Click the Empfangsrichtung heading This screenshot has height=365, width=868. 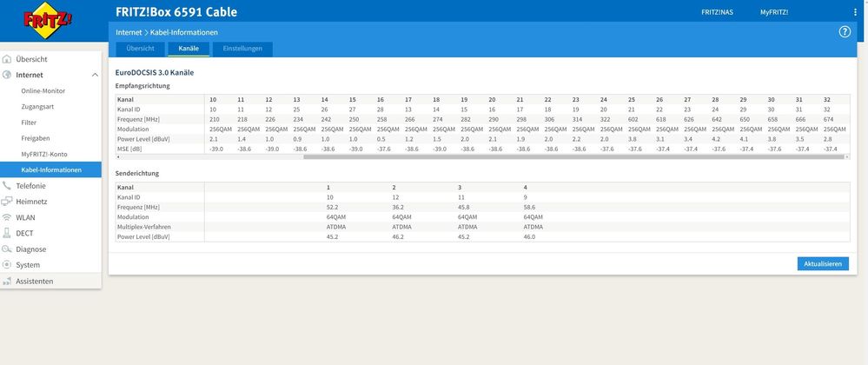point(142,86)
